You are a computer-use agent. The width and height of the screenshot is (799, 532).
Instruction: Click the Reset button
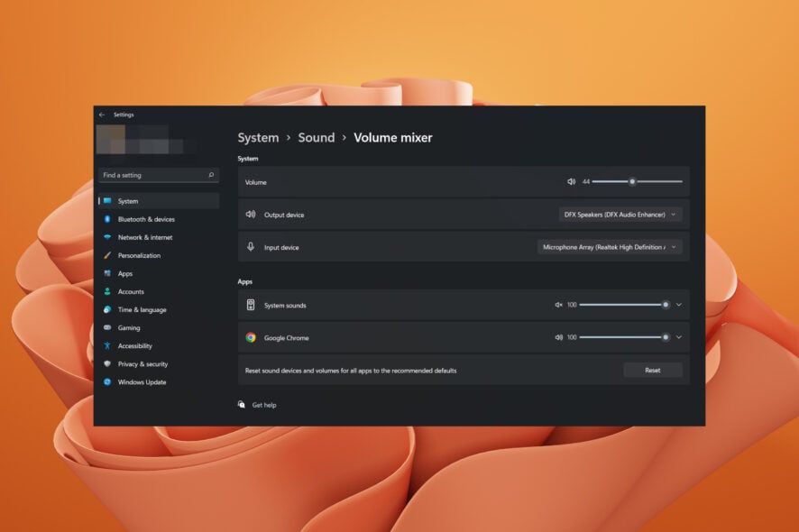tap(653, 370)
